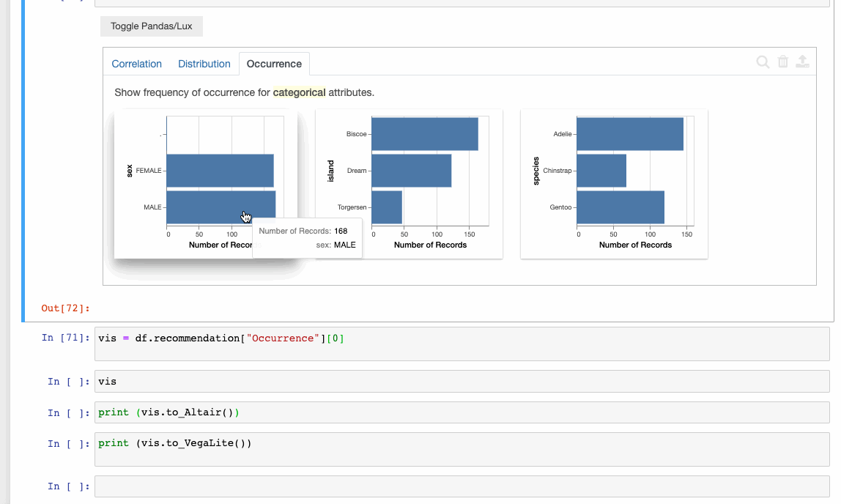Image resolution: width=841 pixels, height=504 pixels.
Task: Click the Biscoe bar in the island chart
Action: coord(425,133)
